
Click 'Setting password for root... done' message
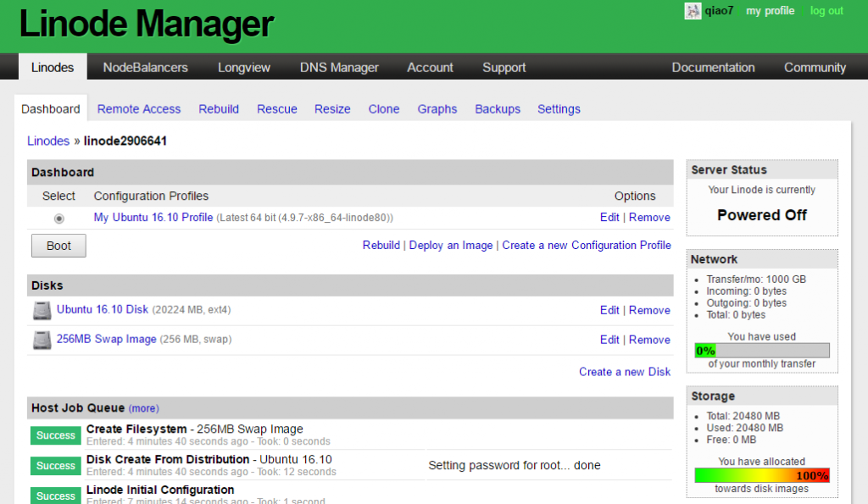pyautogui.click(x=515, y=465)
